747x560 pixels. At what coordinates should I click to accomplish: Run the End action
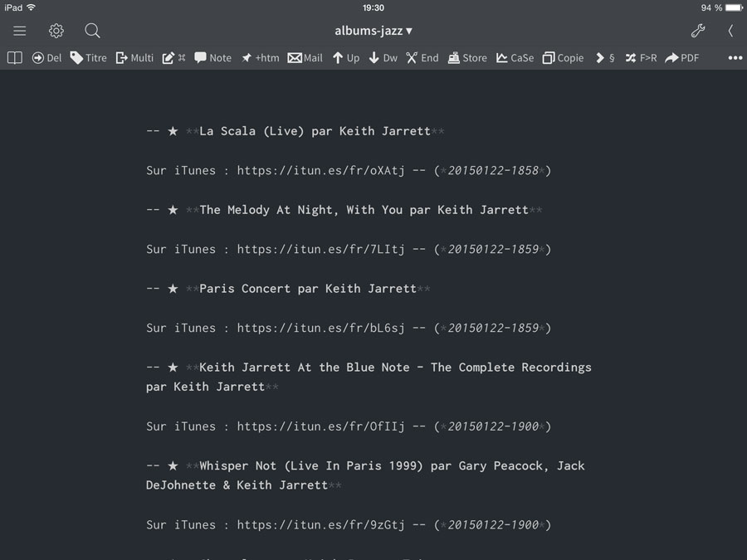422,58
